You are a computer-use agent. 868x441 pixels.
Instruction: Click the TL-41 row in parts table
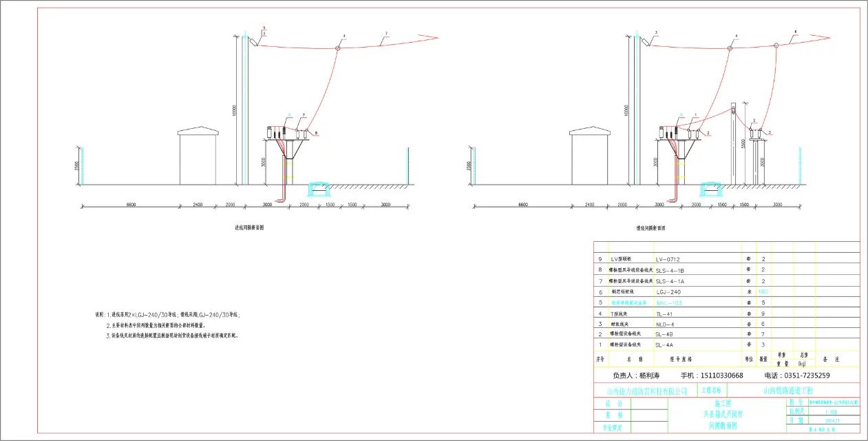[x=668, y=314]
